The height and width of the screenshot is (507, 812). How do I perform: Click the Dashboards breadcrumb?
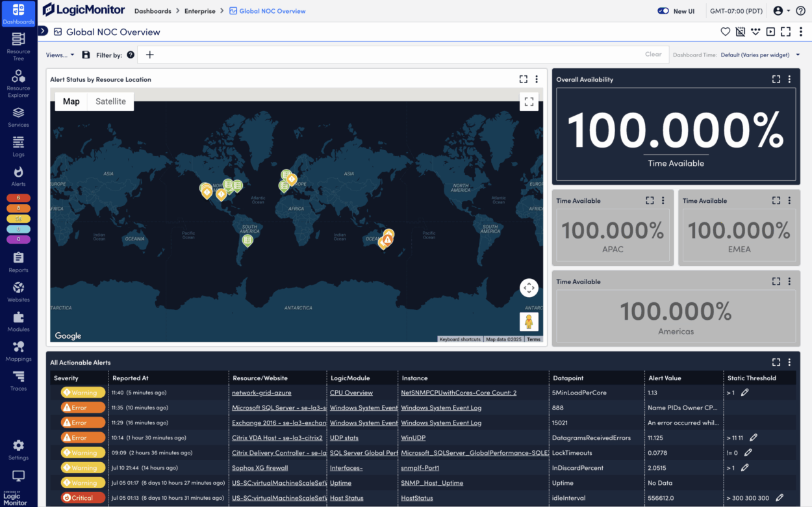(153, 11)
